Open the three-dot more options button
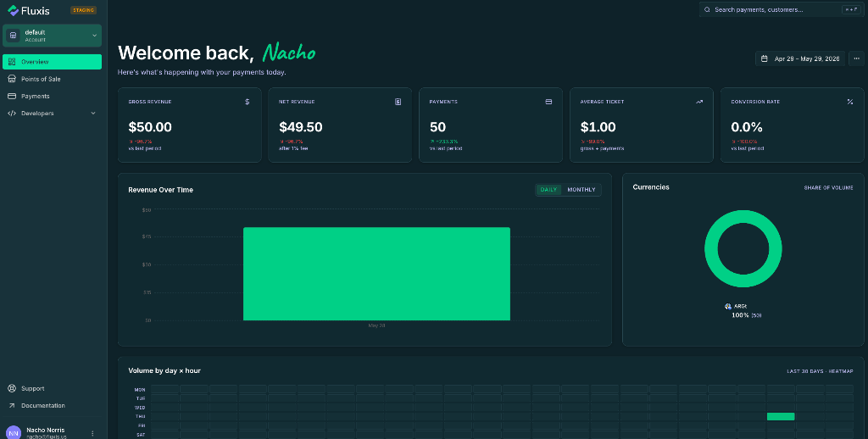This screenshot has width=868, height=439. pos(856,58)
